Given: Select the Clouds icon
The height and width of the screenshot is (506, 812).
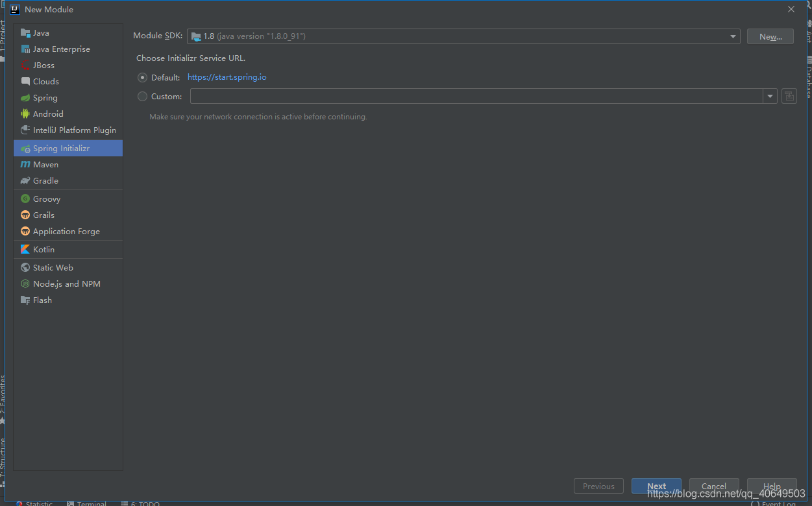Looking at the screenshot, I should (x=25, y=82).
